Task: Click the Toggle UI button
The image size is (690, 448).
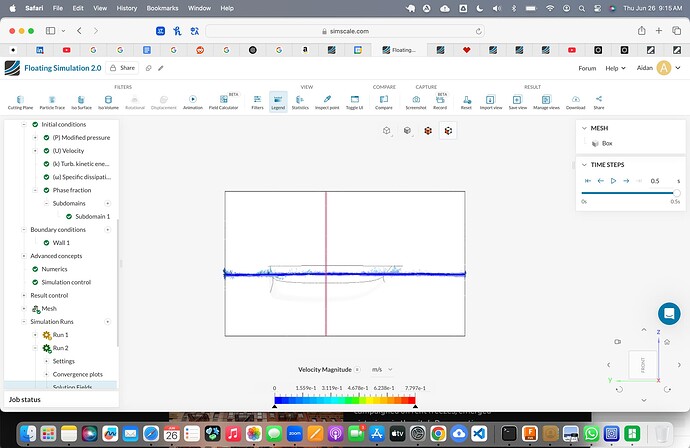Action: [x=355, y=103]
